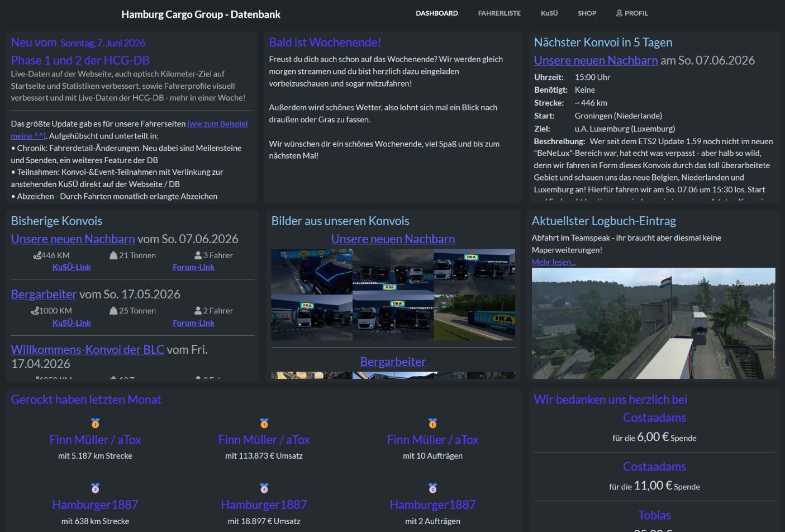Open Forum-Link for Bergarbeiter convoy
This screenshot has width=785, height=532.
[193, 323]
